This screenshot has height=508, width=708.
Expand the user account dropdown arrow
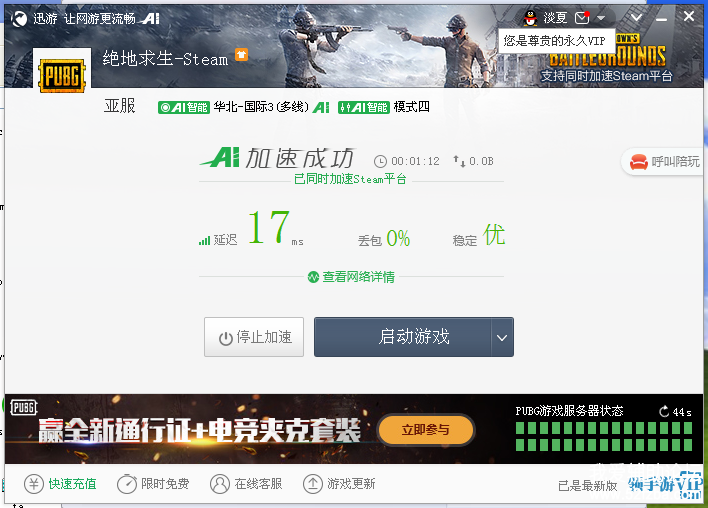click(x=601, y=19)
